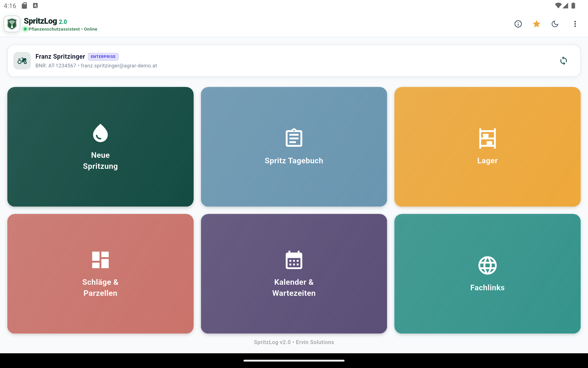Toggle dark mode with moon icon
The width and height of the screenshot is (588, 368).
(x=555, y=24)
